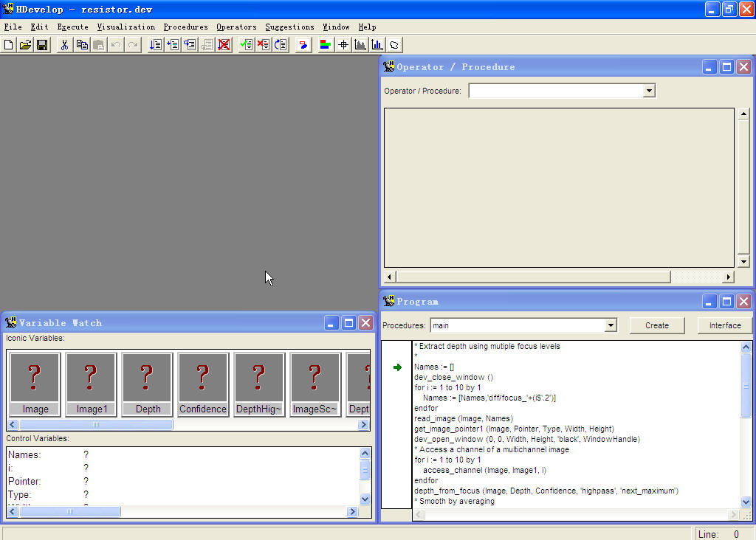Select the ImageSc~ iconic variable thumbnail
This screenshot has width=756, height=540.
(x=315, y=384)
